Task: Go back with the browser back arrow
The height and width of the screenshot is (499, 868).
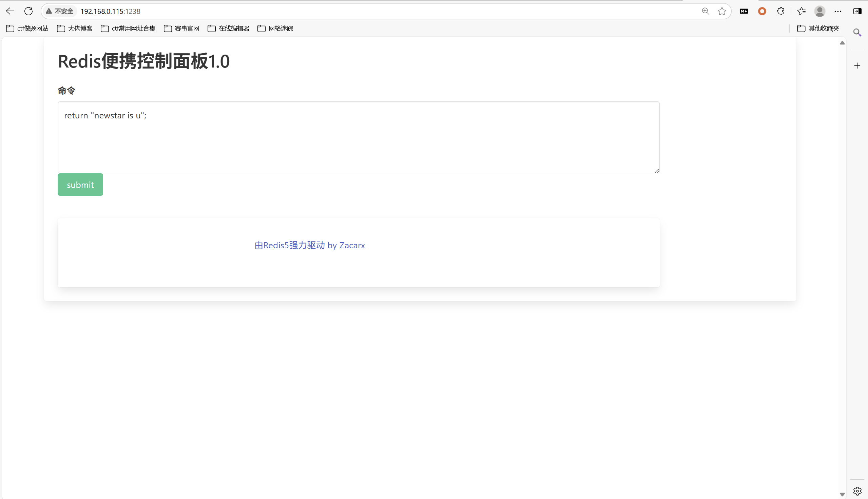Action: tap(10, 11)
